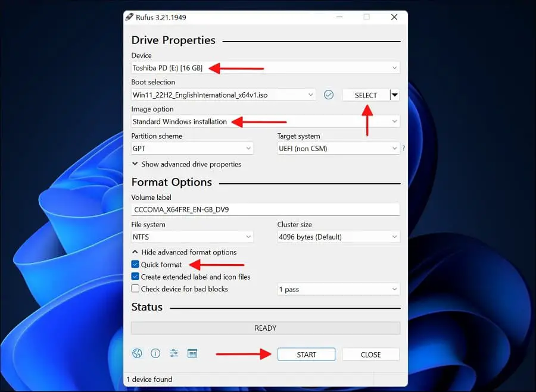Disable the Quick format checkbox
Image resolution: width=536 pixels, height=392 pixels.
(x=135, y=264)
